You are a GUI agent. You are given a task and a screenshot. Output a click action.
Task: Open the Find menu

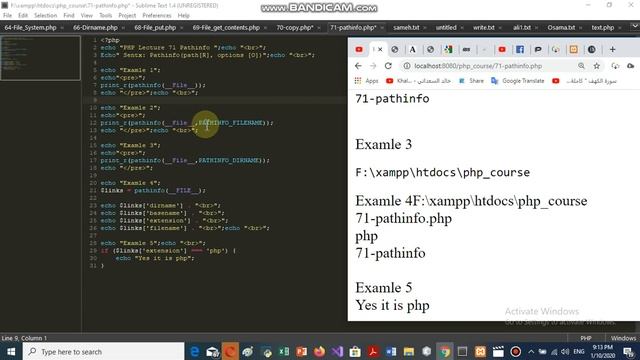point(69,16)
